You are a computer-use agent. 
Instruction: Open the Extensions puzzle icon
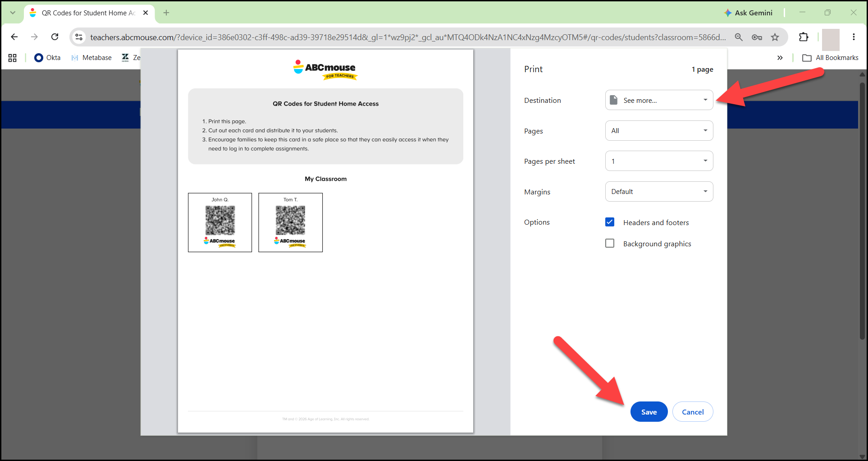pyautogui.click(x=804, y=37)
